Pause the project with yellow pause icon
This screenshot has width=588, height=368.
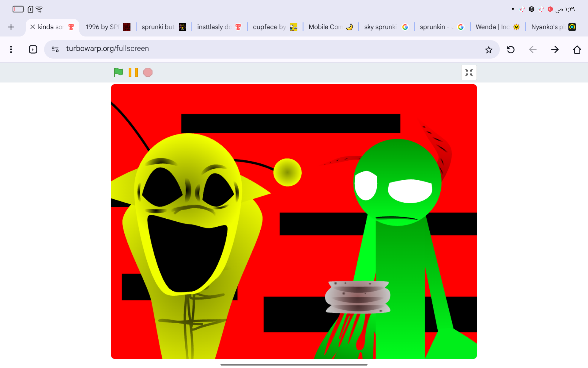(x=133, y=72)
